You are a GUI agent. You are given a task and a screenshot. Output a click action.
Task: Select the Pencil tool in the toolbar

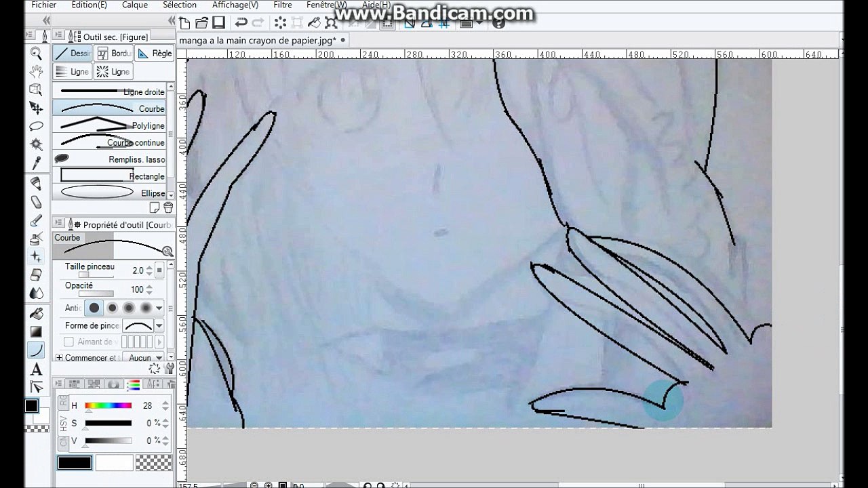(x=36, y=202)
